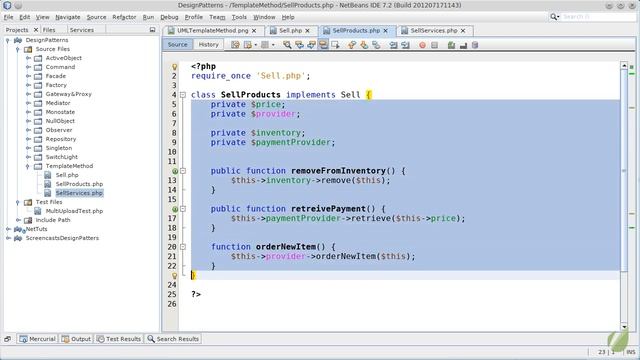Collapse fold of removeFromInventory function
Image resolution: width=640 pixels, height=360 pixels.
[183, 171]
